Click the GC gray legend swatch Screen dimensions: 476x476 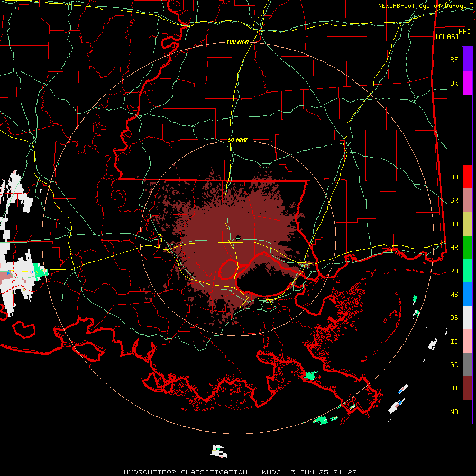point(467,364)
